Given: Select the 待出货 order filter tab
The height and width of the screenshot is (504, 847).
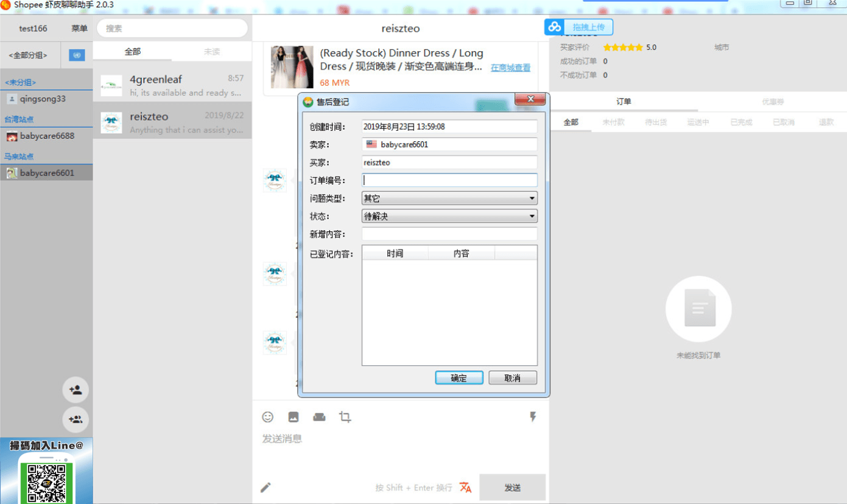Looking at the screenshot, I should click(x=656, y=122).
